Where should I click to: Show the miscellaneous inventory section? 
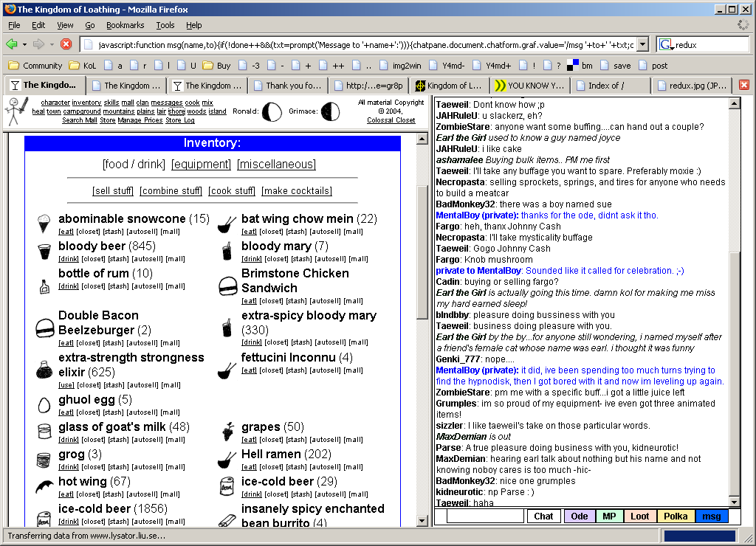[x=276, y=165]
